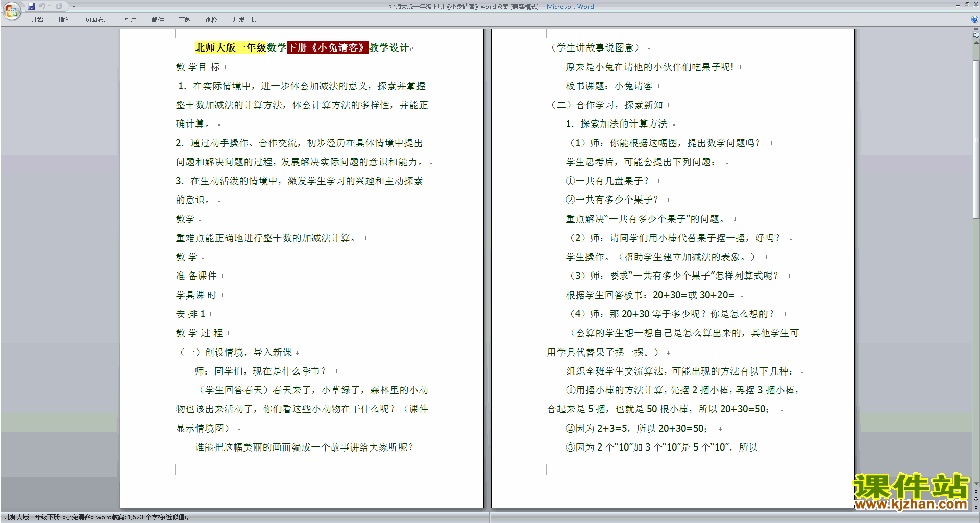Click the blue Help question mark icon

coord(975,19)
